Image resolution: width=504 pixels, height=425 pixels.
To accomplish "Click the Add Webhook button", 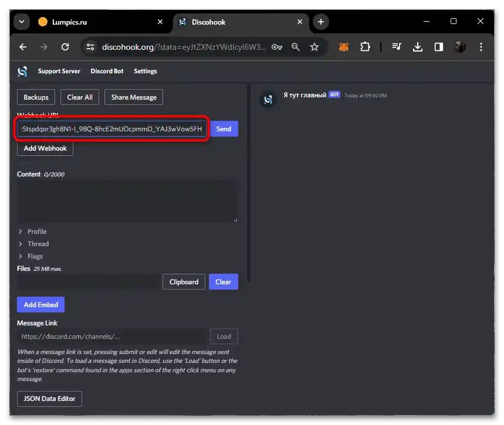I will pos(45,148).
